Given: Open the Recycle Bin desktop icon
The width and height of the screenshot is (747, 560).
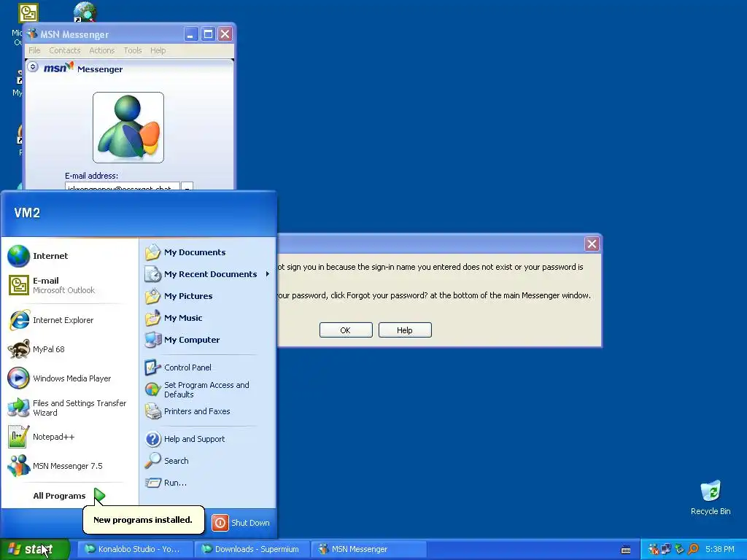Looking at the screenshot, I should 711,497.
